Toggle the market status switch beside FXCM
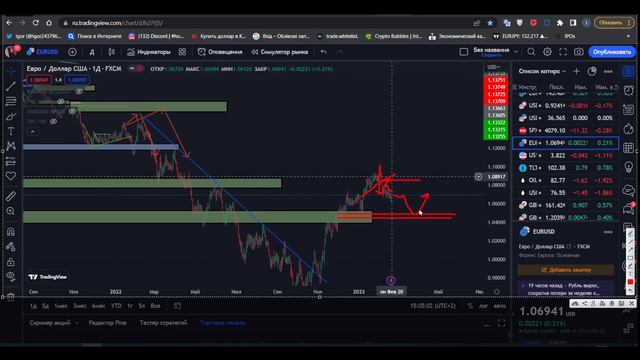The image size is (640, 360). pos(136,69)
